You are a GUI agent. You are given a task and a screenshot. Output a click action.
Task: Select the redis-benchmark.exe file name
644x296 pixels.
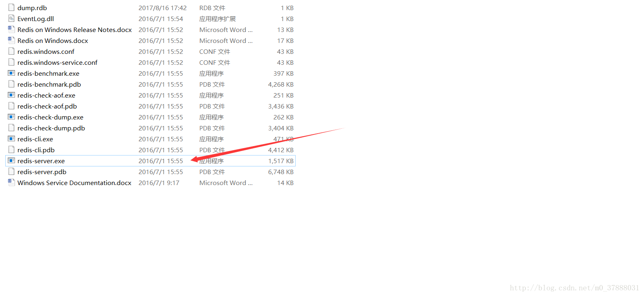(x=48, y=74)
